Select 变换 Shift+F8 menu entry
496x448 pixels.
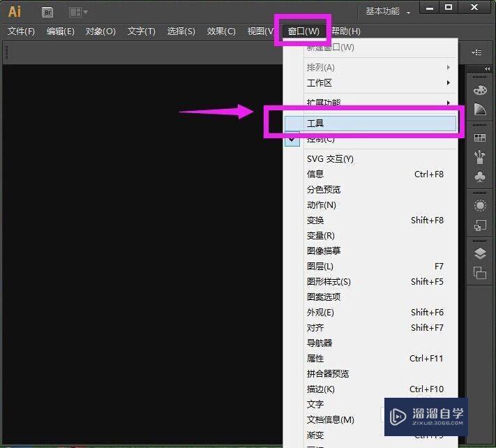click(x=370, y=221)
